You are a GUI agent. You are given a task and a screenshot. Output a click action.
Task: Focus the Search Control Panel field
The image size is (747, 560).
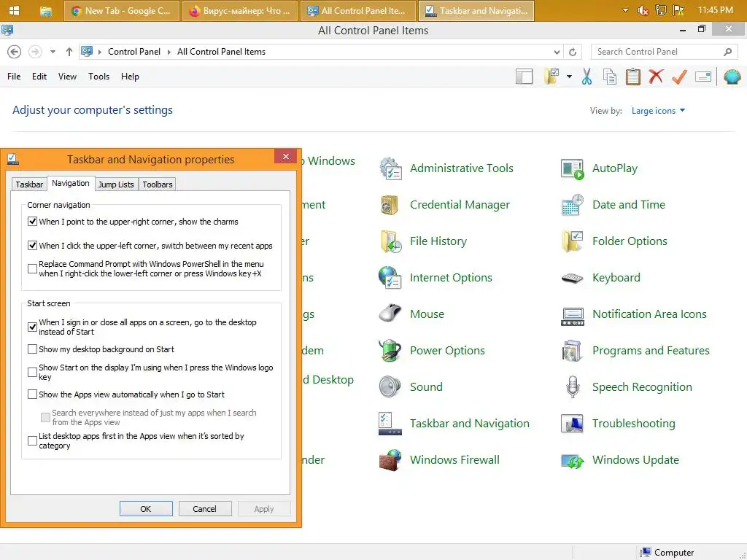(662, 52)
